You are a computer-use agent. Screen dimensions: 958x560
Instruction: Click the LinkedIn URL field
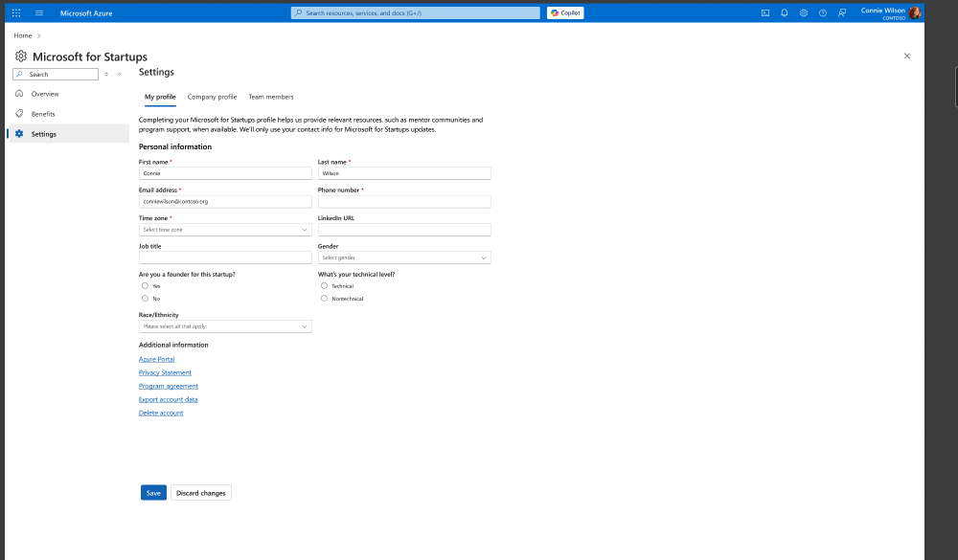(x=404, y=230)
